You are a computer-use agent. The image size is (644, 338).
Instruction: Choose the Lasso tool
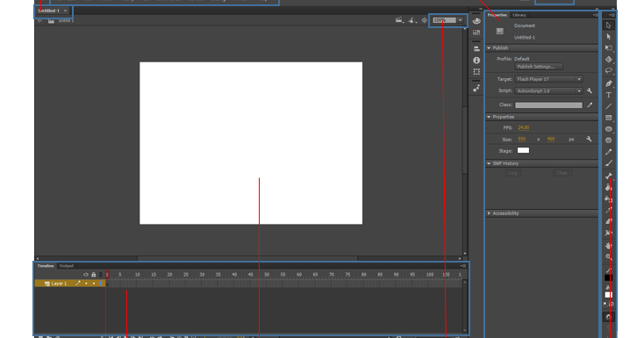click(608, 71)
